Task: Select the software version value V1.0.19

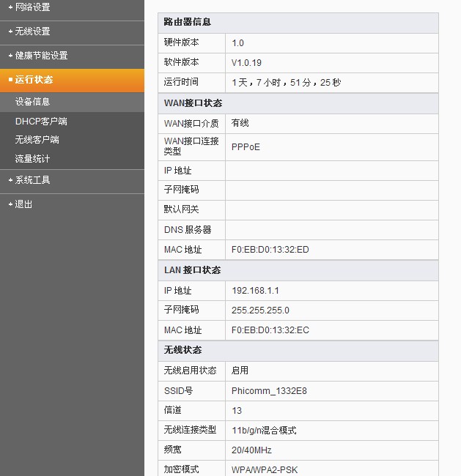Action: click(246, 63)
